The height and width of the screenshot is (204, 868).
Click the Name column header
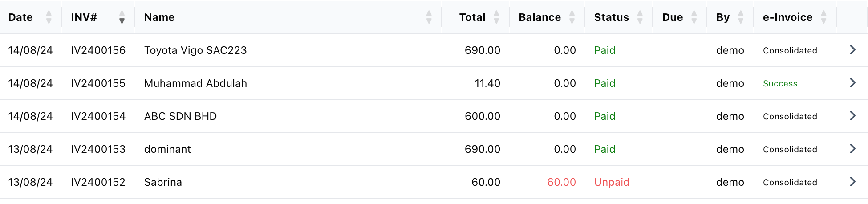tap(159, 17)
